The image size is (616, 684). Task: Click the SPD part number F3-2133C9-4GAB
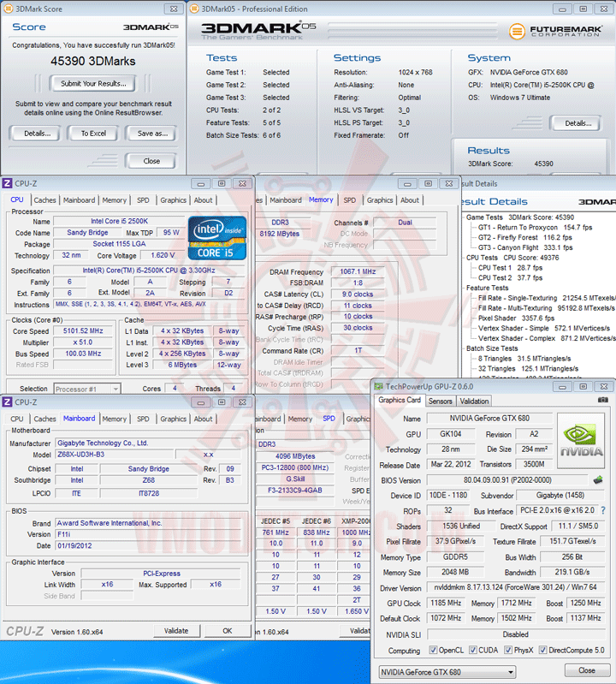tap(295, 491)
